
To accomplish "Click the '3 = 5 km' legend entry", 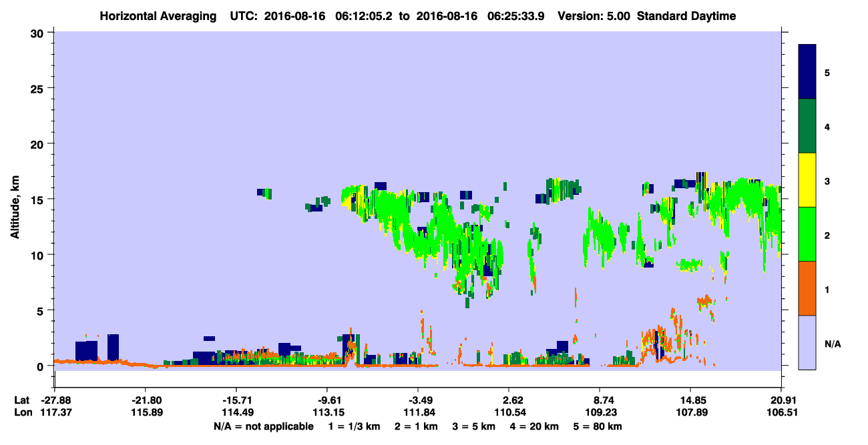I will coord(473,426).
